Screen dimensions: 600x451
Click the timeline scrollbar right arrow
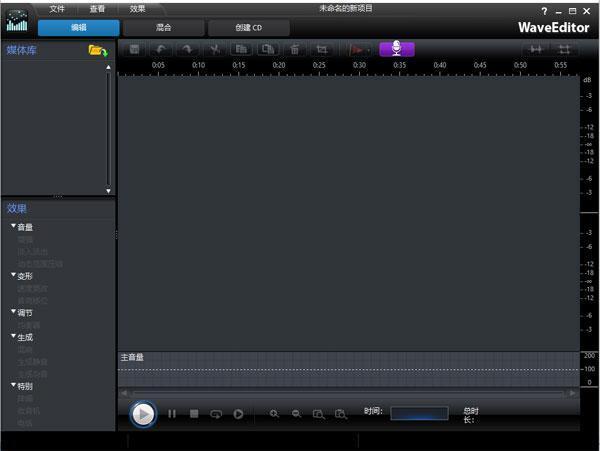[x=572, y=393]
